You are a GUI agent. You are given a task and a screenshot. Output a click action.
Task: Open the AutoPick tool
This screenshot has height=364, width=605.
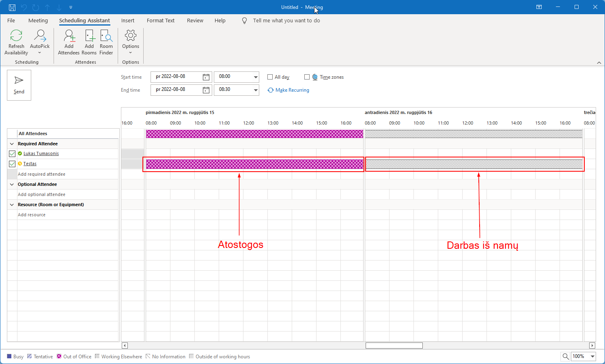(40, 37)
